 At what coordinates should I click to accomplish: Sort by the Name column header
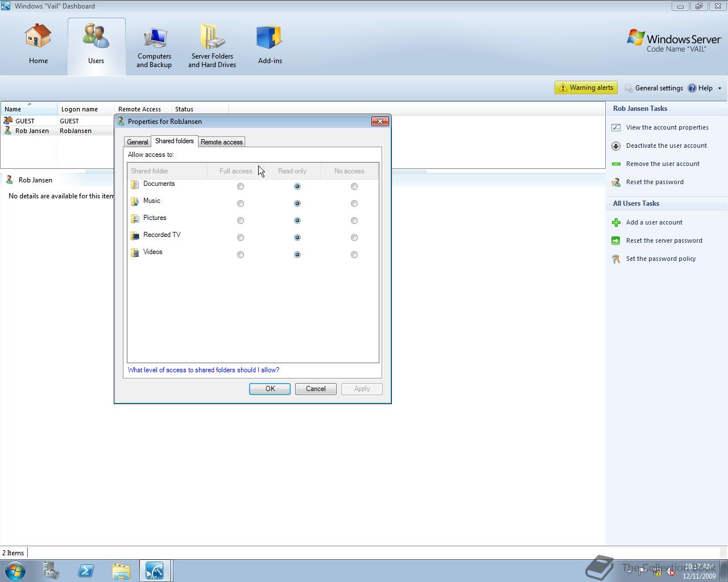point(29,109)
